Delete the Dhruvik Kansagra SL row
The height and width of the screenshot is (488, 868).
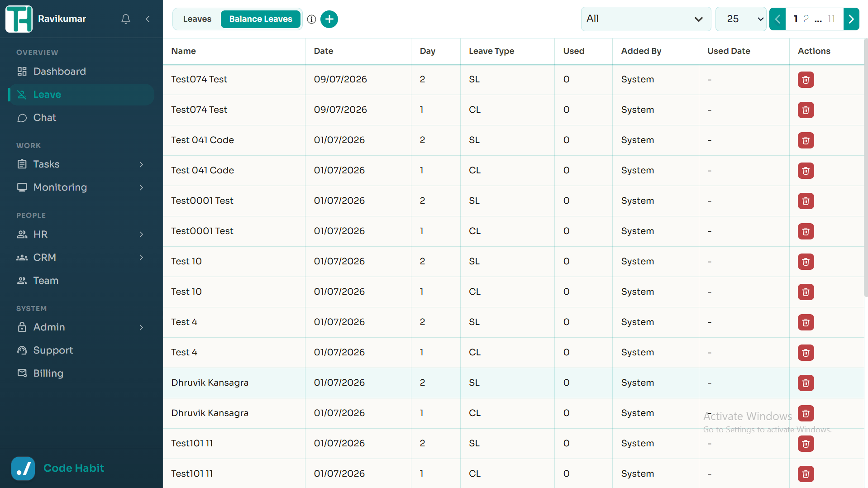point(806,383)
